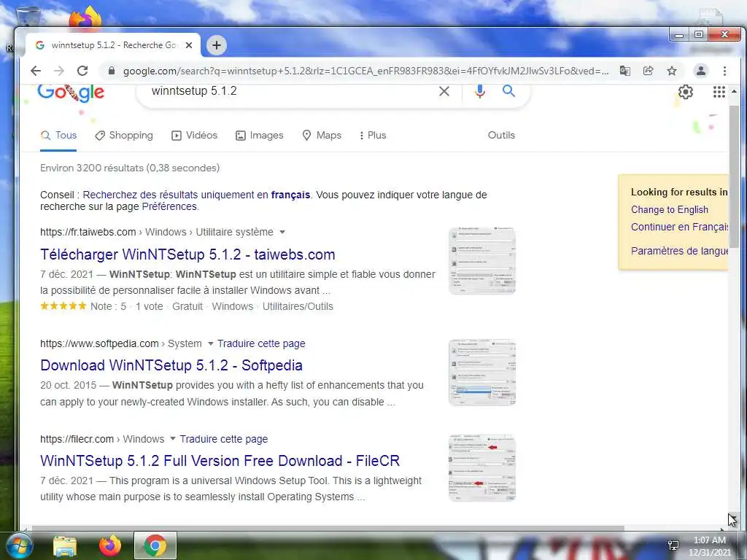The height and width of the screenshot is (560, 747).
Task: Switch to the Shopping tab
Action: click(x=124, y=135)
